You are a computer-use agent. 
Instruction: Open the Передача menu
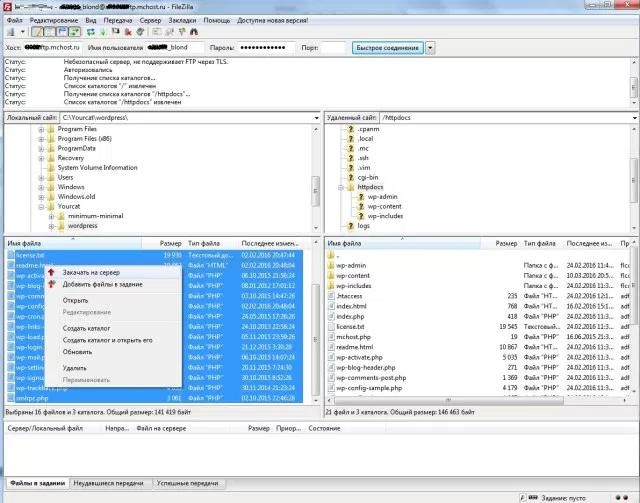point(118,20)
